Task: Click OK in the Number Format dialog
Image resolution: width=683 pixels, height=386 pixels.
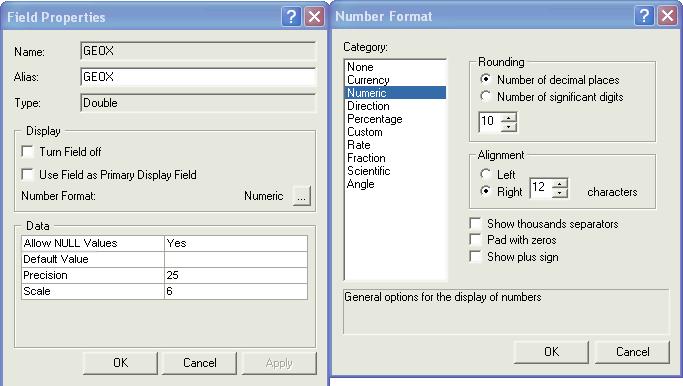Action: pos(551,352)
